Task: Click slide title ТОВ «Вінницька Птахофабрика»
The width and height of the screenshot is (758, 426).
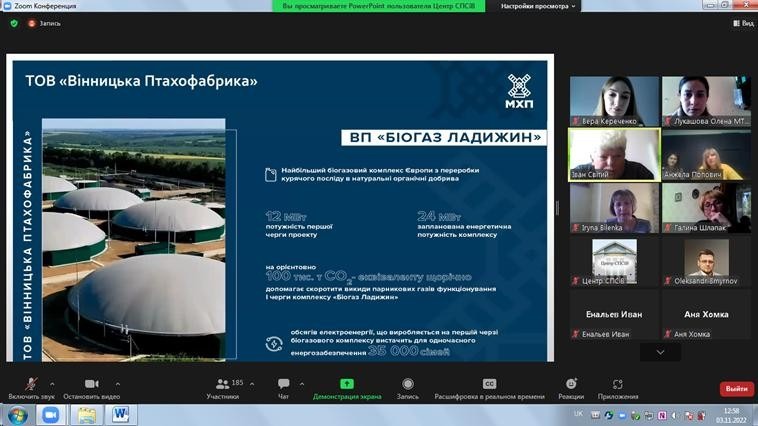Action: [141, 81]
